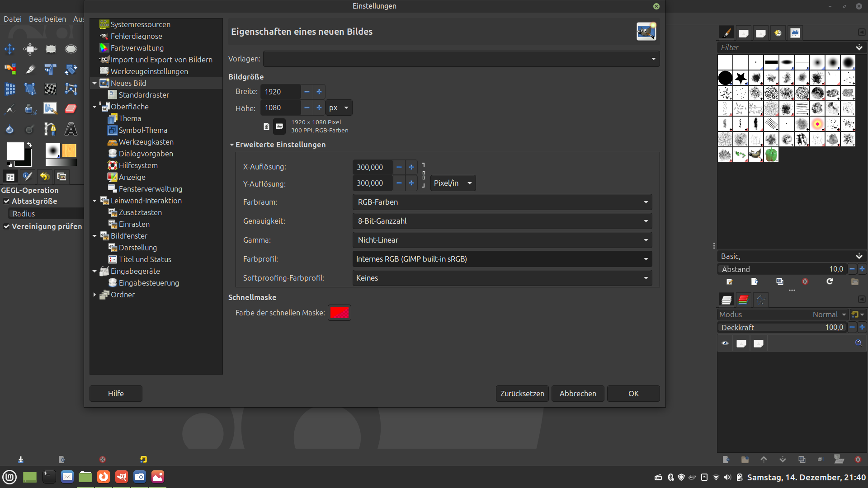Switch to the Paths tab in the layers dock

pos(761,300)
